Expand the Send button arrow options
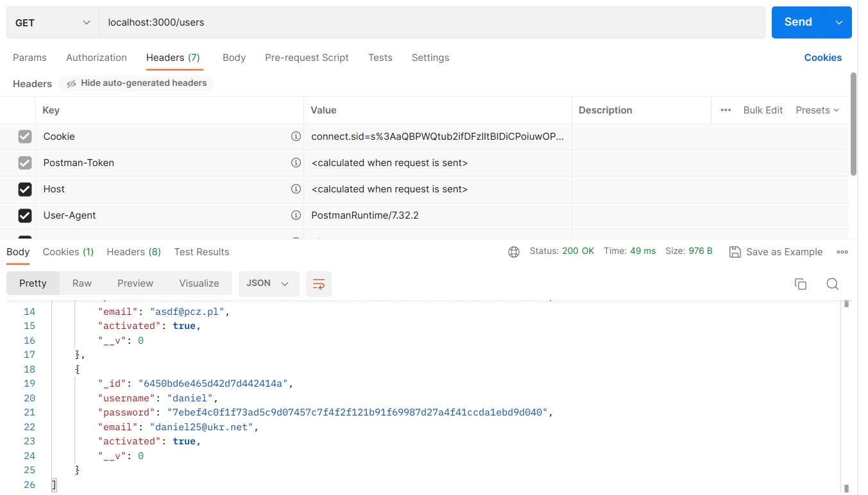Screen dimensions: 868x495 pos(838,22)
